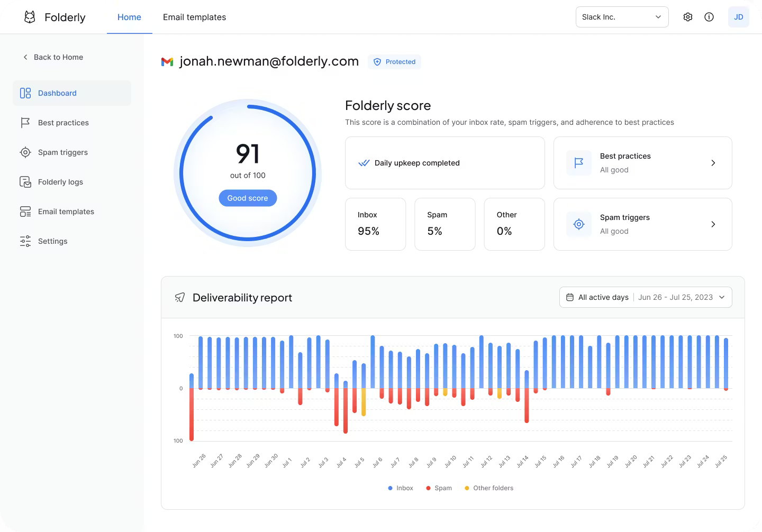The width and height of the screenshot is (762, 532).
Task: Toggle Inbox series in chart legend
Action: 401,488
